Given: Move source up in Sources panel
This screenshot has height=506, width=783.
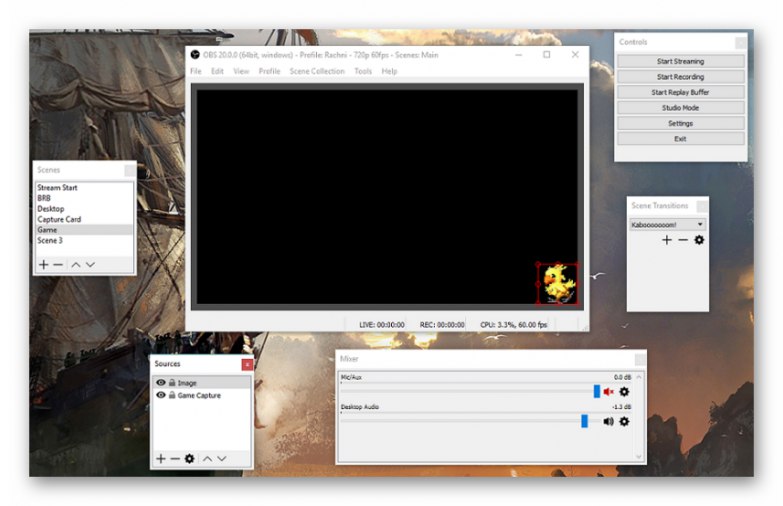Looking at the screenshot, I should click(x=207, y=459).
